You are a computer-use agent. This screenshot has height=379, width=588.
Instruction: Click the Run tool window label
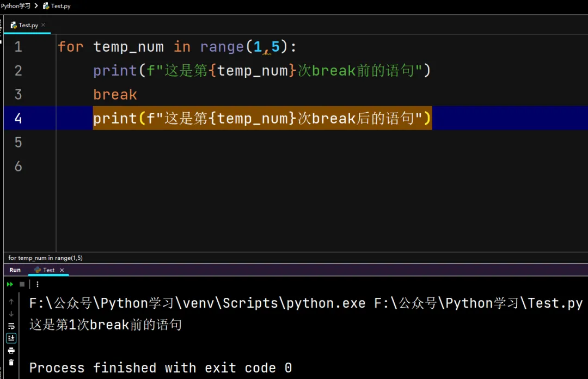pyautogui.click(x=15, y=270)
